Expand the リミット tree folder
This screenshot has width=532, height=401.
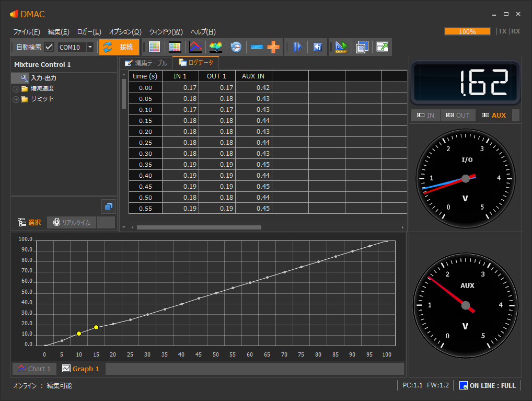click(16, 99)
